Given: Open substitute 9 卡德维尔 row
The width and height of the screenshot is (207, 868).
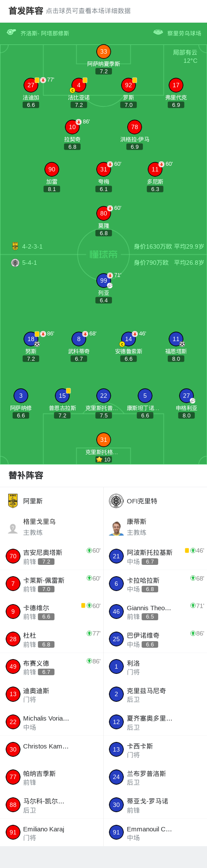Looking at the screenshot, I should (52, 612).
